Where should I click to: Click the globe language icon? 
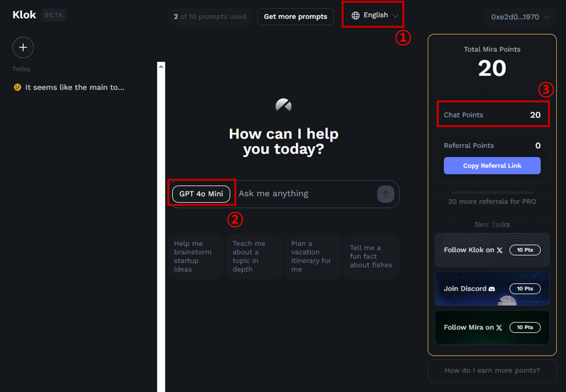(355, 15)
